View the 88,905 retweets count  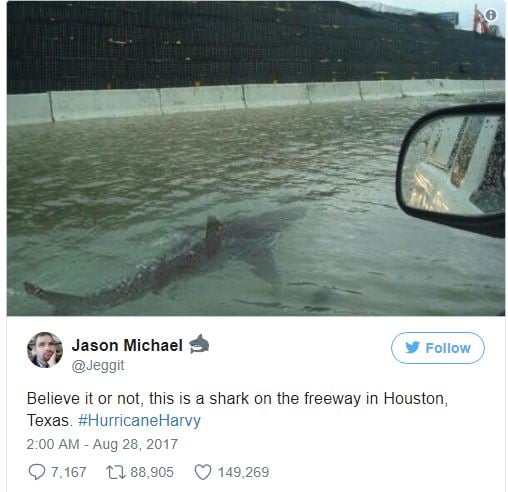152,472
